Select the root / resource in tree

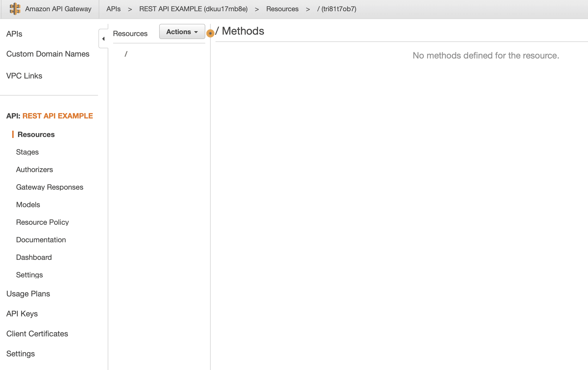click(x=126, y=54)
